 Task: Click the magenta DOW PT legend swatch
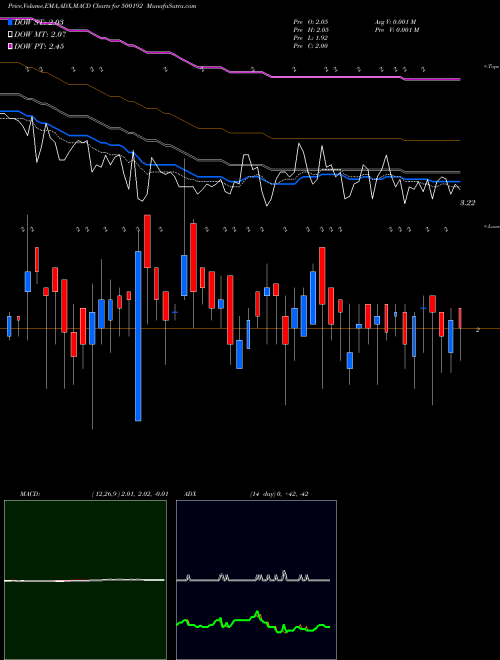pyautogui.click(x=10, y=46)
